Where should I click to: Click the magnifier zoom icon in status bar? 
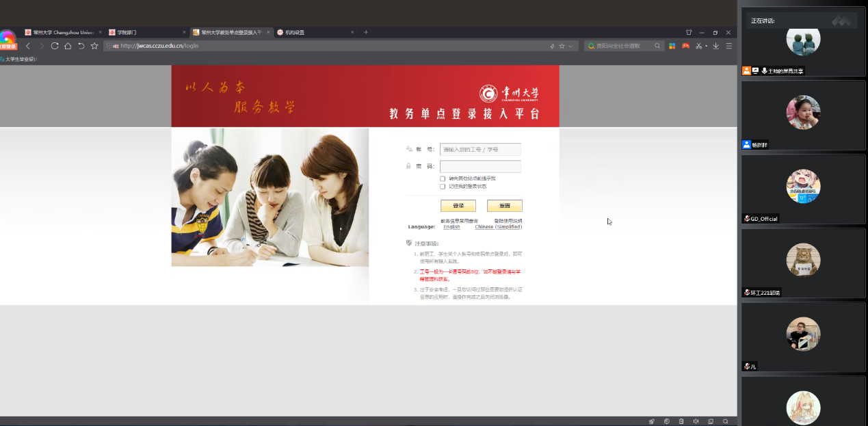(x=726, y=421)
